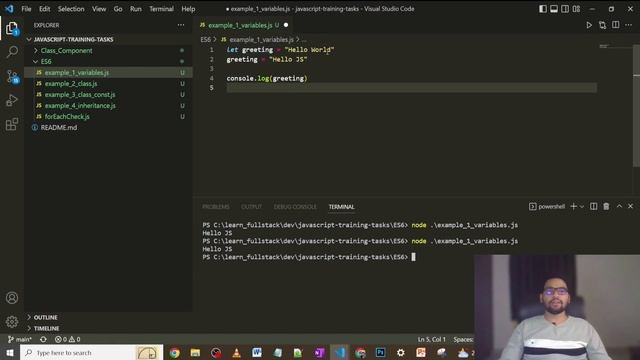Open the Go menu
Screen dimensions: 640x360
118,9
